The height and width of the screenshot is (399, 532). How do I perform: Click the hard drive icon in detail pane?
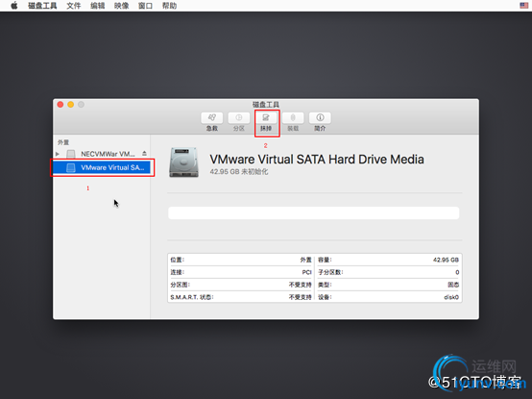click(x=183, y=162)
